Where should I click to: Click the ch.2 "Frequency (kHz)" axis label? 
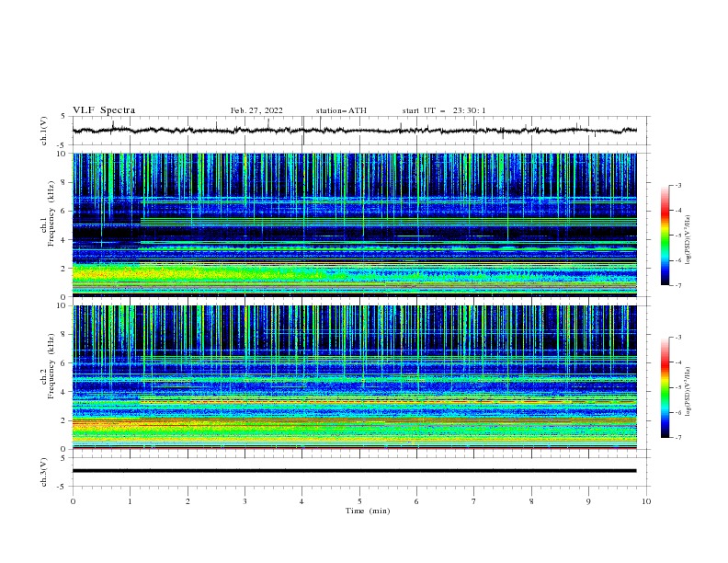pyautogui.click(x=51, y=366)
